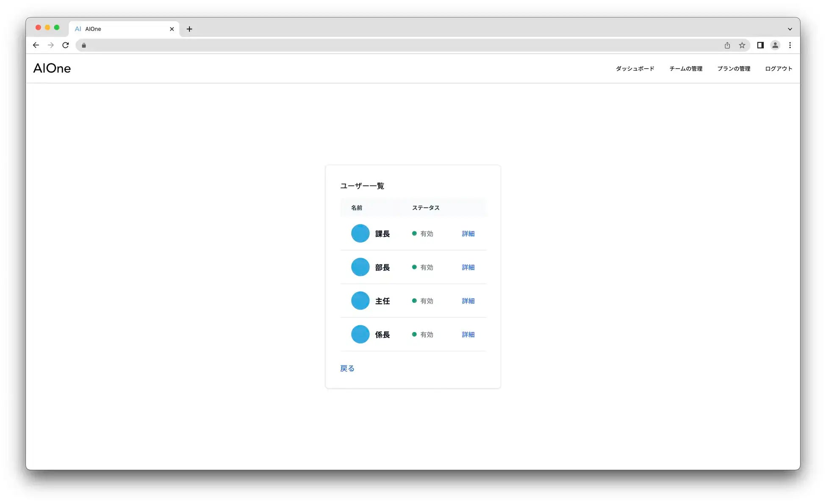Click the bookmark star icon

click(x=742, y=45)
